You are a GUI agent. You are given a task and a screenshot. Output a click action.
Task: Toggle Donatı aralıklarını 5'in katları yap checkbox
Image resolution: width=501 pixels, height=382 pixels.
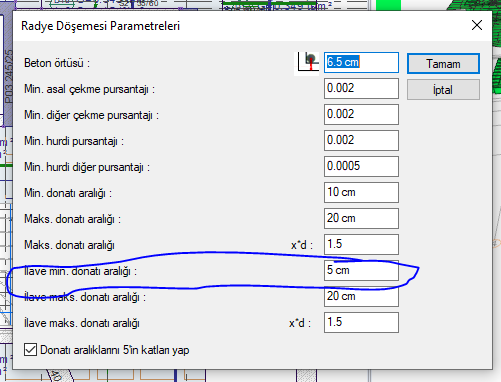coord(30,350)
